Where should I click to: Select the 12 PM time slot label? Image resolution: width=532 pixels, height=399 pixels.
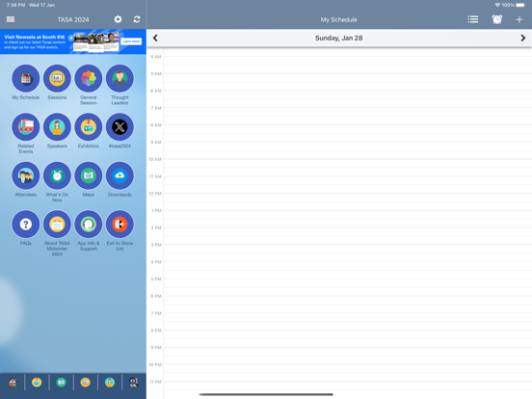(x=155, y=194)
